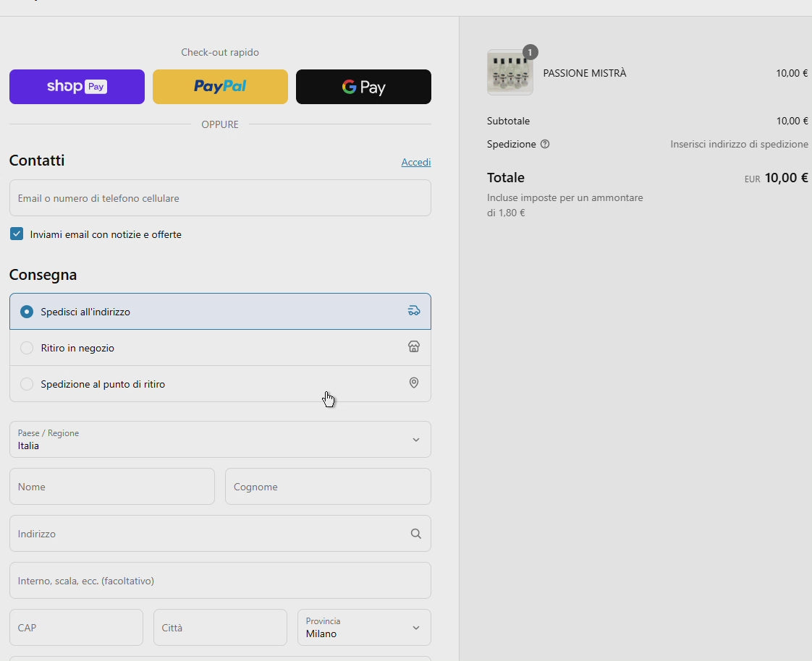Screen dimensions: 812x661
Task: Click the delivery truck icon
Action: click(x=414, y=310)
